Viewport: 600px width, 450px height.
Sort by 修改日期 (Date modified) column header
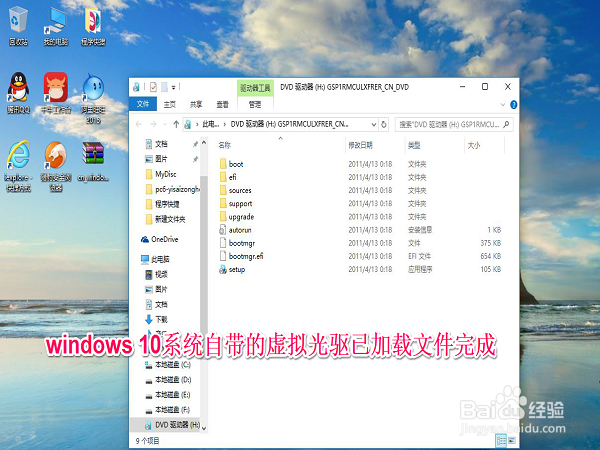(360, 145)
